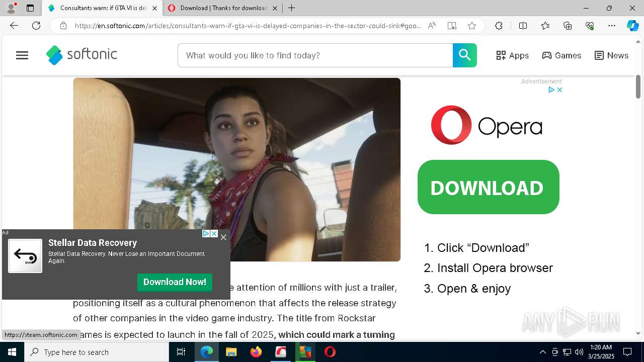Open tab actions menu
The image size is (644, 362).
tap(30, 8)
